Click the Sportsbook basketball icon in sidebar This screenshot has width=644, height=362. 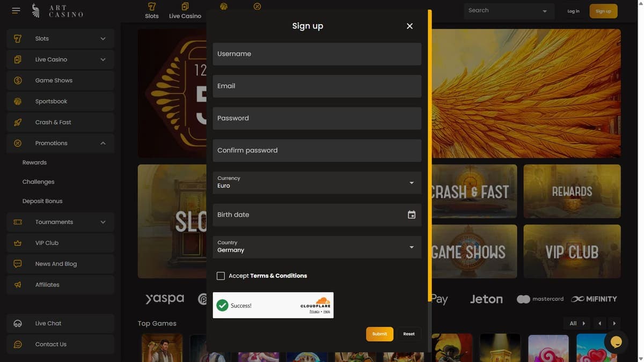pos(18,101)
